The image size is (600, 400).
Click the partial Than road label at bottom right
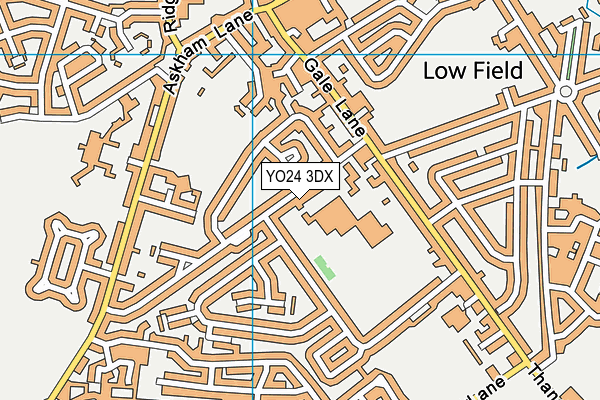tap(543, 382)
